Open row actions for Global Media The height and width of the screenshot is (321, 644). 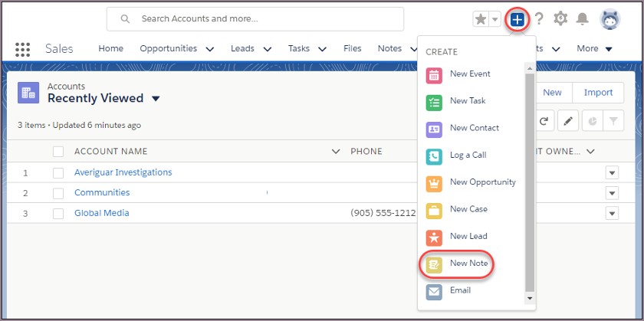(x=612, y=214)
